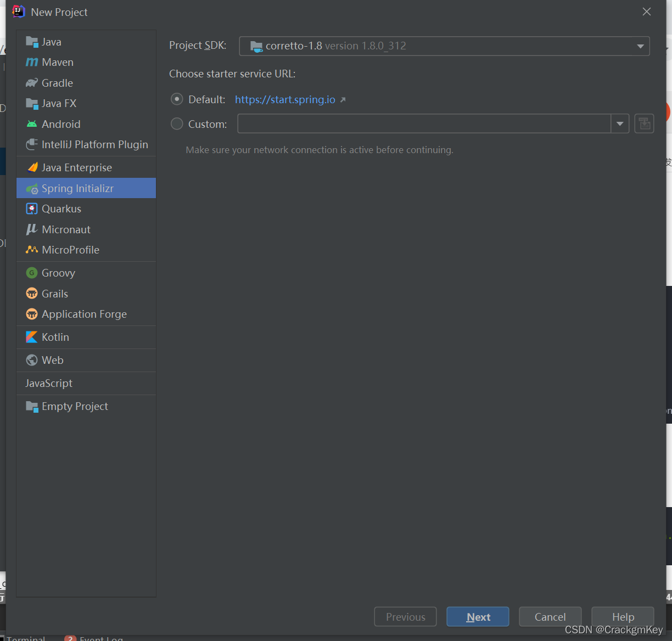
Task: Close the New Project dialog
Action: [647, 12]
